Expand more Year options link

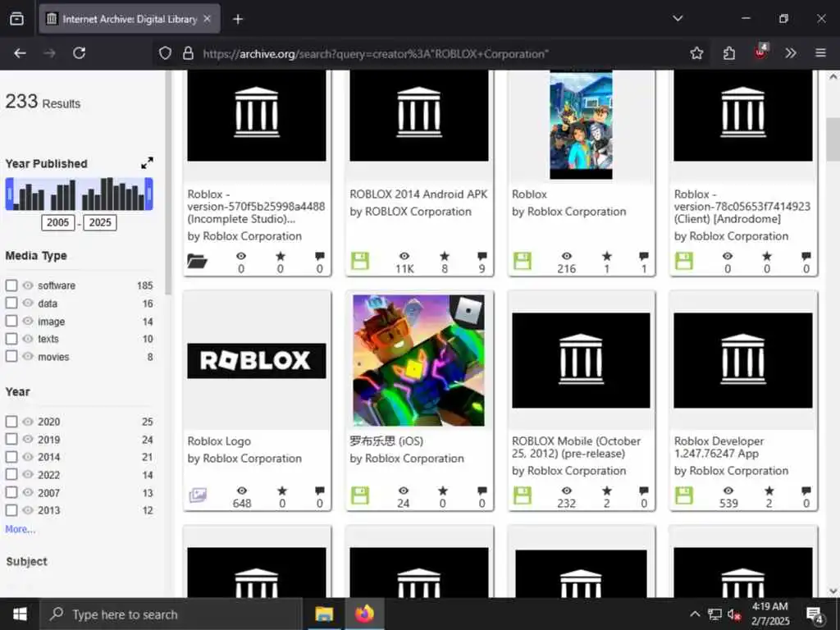(x=21, y=529)
